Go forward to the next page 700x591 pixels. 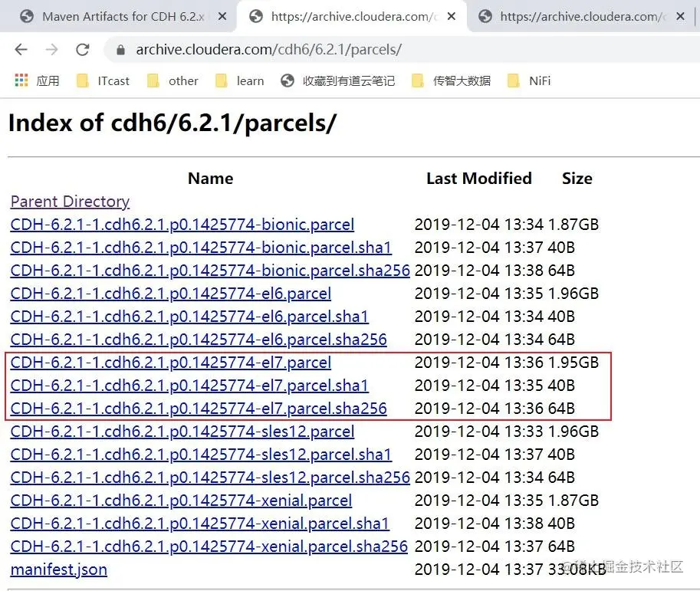[x=52, y=50]
